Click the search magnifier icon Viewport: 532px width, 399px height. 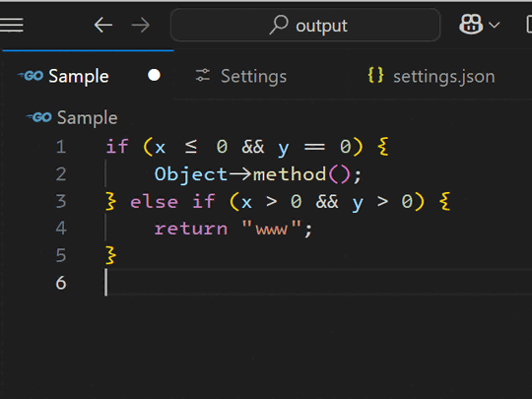coord(279,25)
